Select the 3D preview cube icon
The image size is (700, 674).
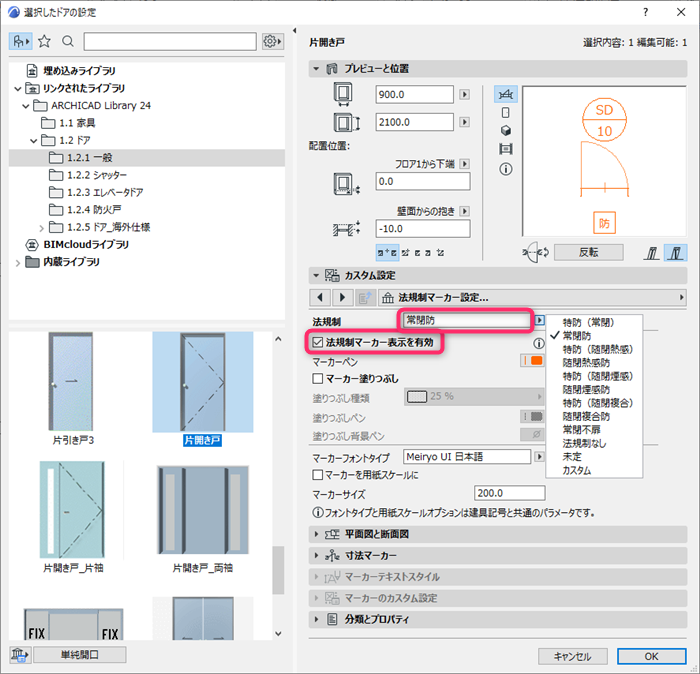tap(505, 130)
